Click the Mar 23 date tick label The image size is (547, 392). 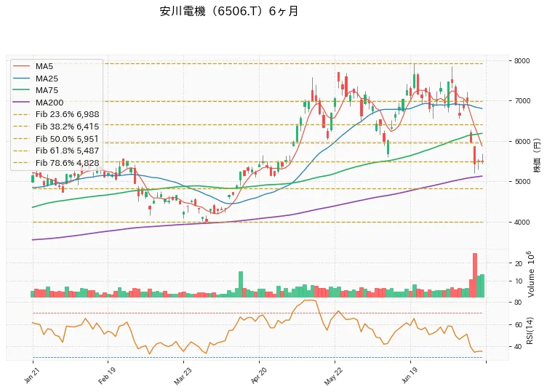[183, 376]
